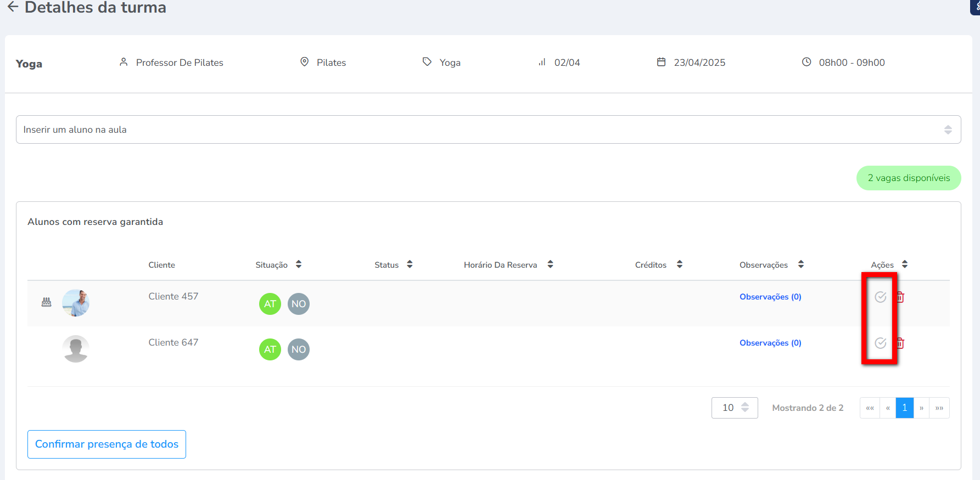Click Confirmar presença de todos button
980x480 pixels.
(107, 444)
